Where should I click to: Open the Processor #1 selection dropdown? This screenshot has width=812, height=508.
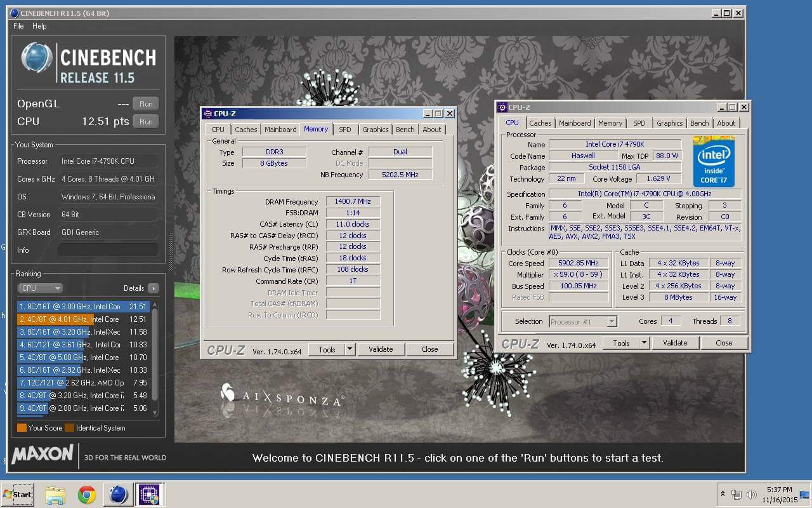click(x=582, y=321)
